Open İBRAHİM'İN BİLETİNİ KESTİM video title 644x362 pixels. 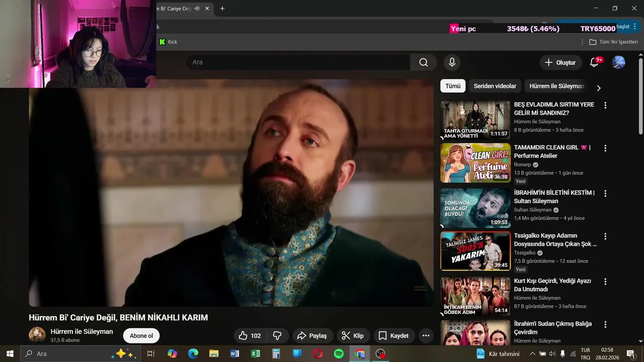(x=554, y=197)
